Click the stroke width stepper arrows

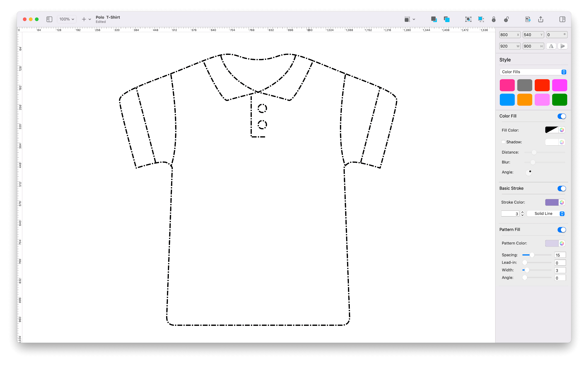(x=522, y=214)
